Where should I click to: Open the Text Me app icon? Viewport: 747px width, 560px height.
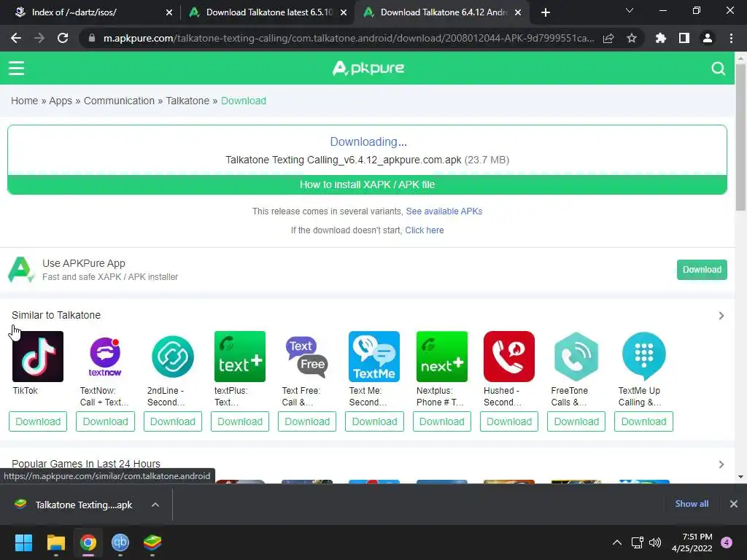click(374, 356)
